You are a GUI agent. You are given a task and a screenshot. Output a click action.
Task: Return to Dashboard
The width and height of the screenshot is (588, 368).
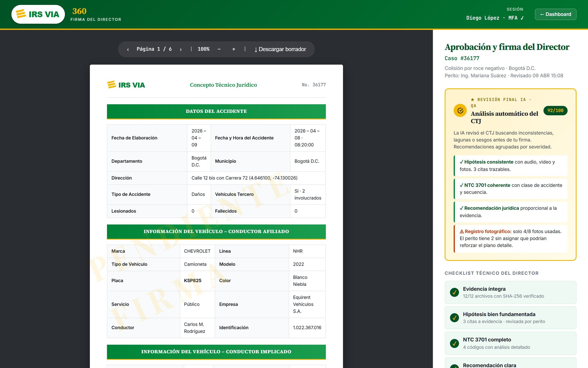555,14
